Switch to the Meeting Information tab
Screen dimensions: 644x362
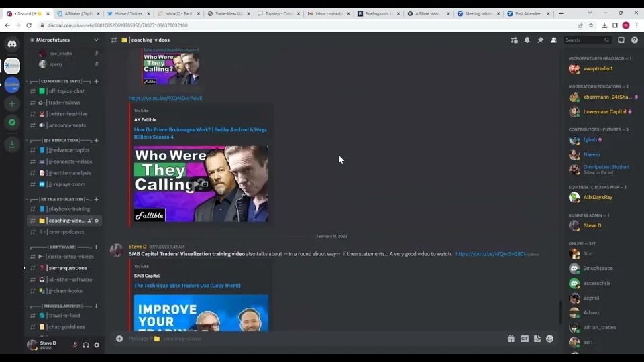478,13
